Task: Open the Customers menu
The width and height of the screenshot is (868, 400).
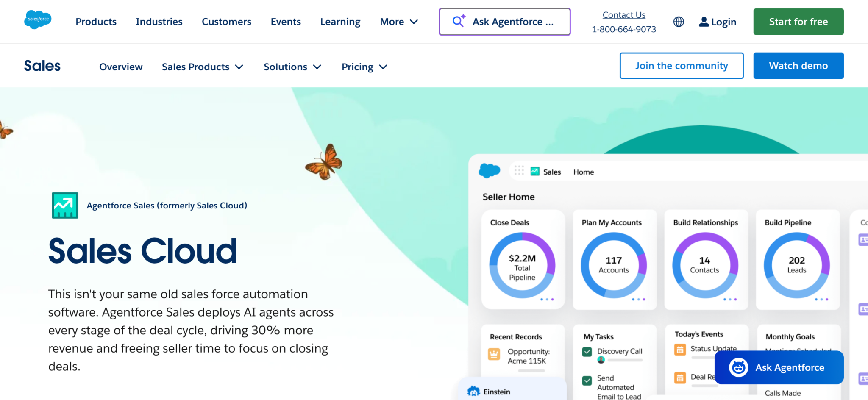Action: [x=226, y=22]
